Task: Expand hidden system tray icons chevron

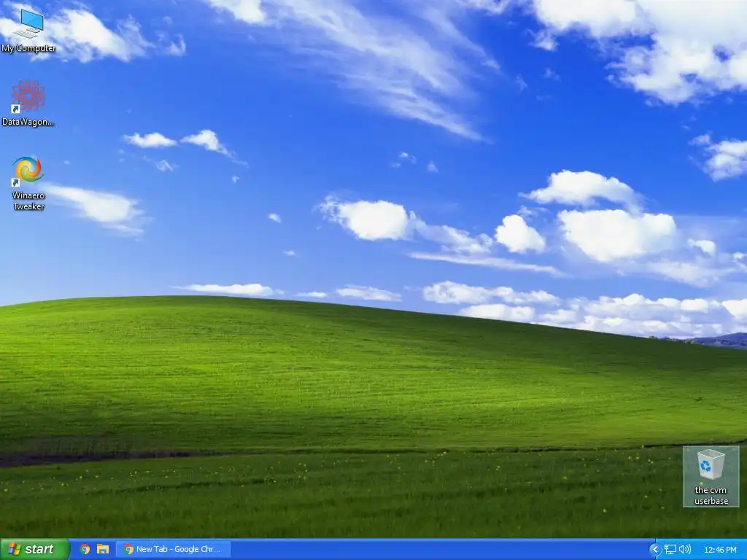Action: [x=655, y=550]
